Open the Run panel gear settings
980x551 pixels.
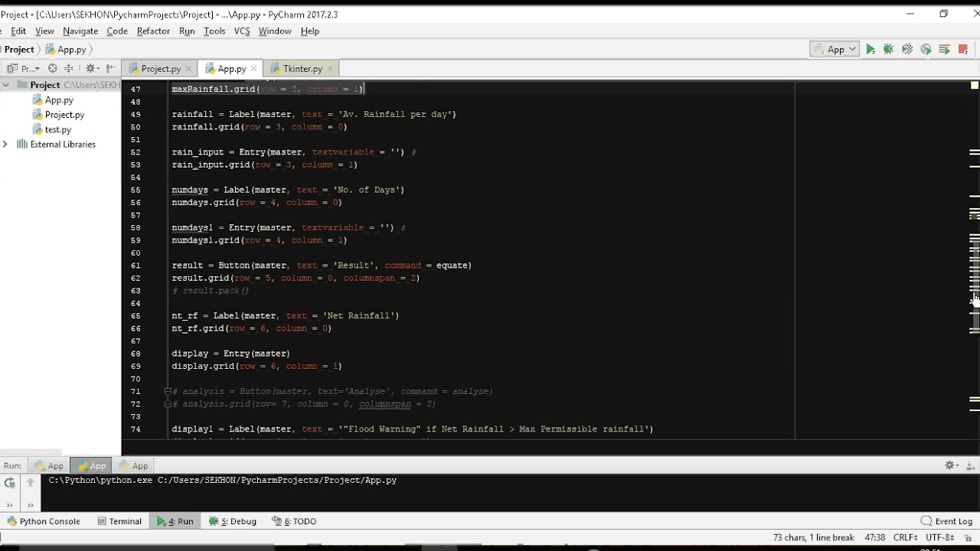pyautogui.click(x=952, y=465)
